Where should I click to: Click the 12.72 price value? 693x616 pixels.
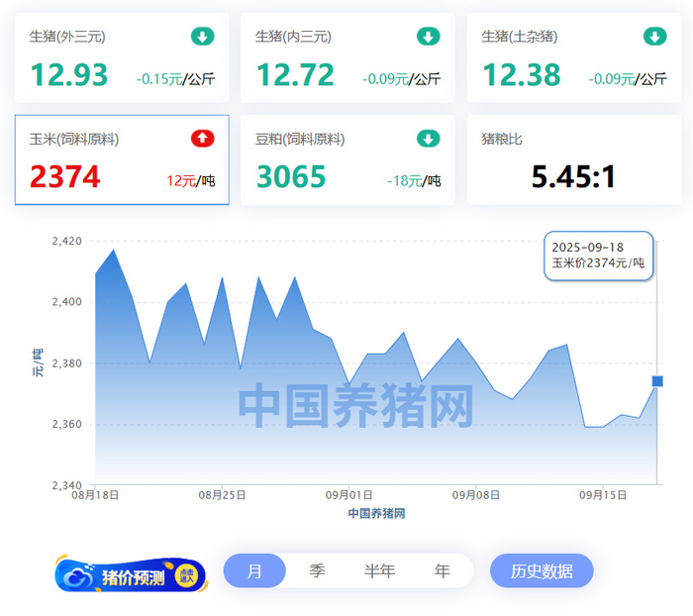(295, 74)
